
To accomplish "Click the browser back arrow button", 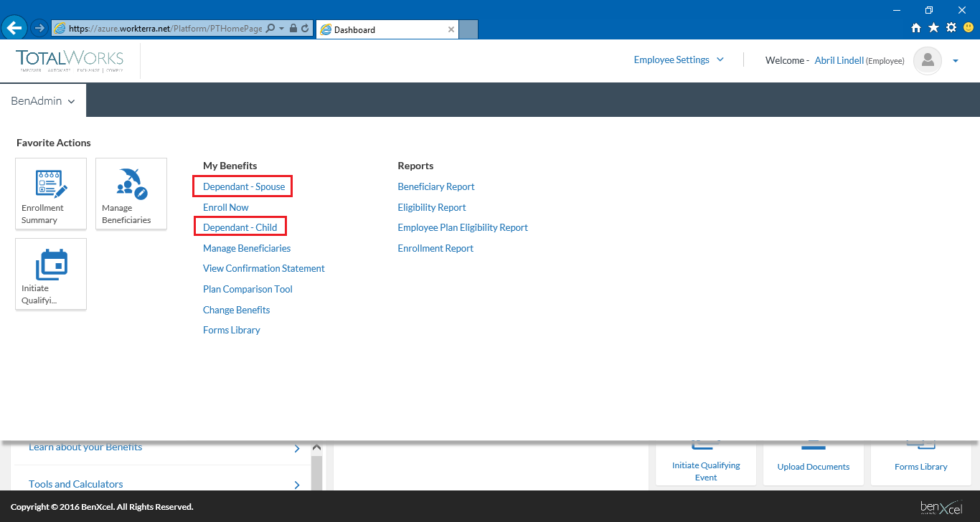I will click(14, 29).
